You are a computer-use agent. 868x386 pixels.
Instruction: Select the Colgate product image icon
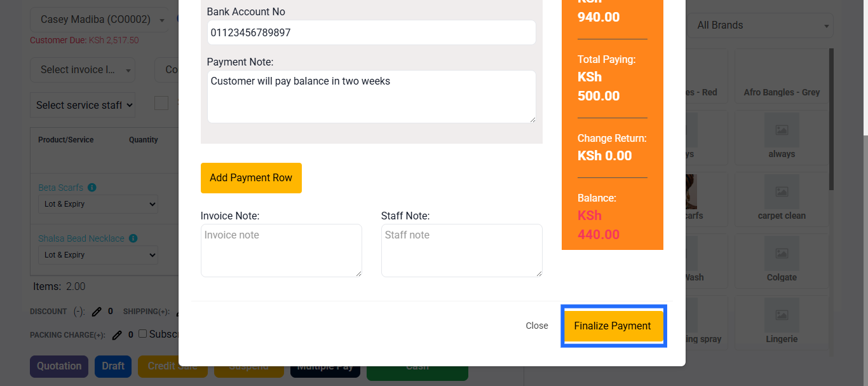pyautogui.click(x=782, y=253)
